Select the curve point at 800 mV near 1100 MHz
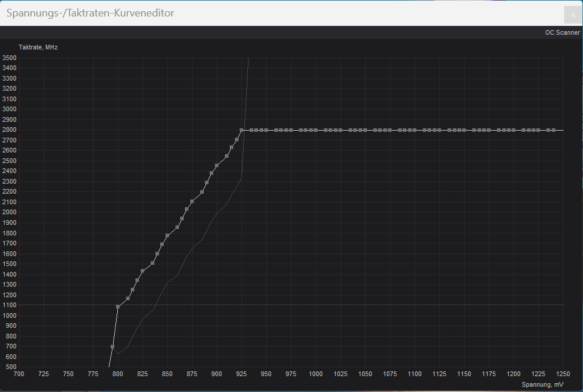This screenshot has width=583, height=392. (x=118, y=307)
